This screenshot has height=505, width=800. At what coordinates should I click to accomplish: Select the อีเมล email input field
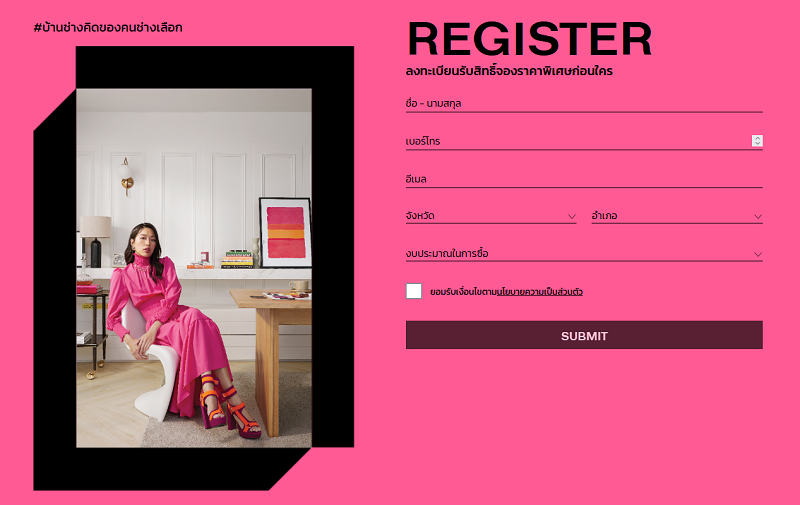pyautogui.click(x=584, y=179)
